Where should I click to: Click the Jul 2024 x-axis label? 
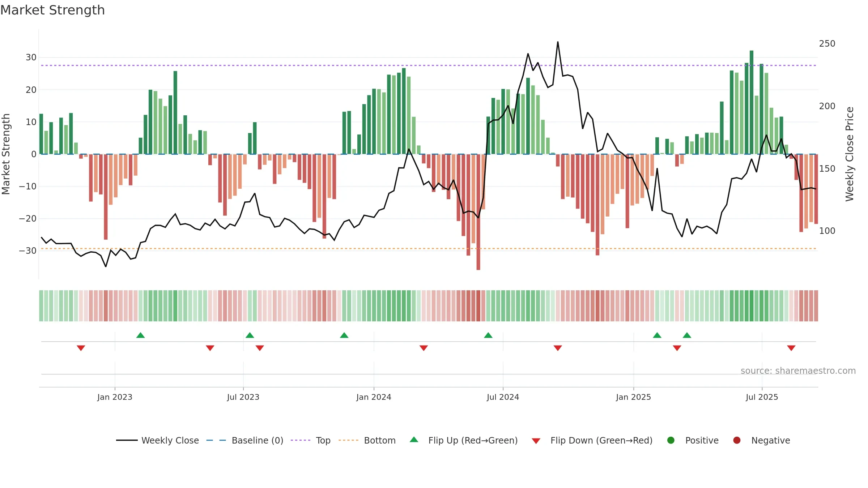tap(503, 397)
